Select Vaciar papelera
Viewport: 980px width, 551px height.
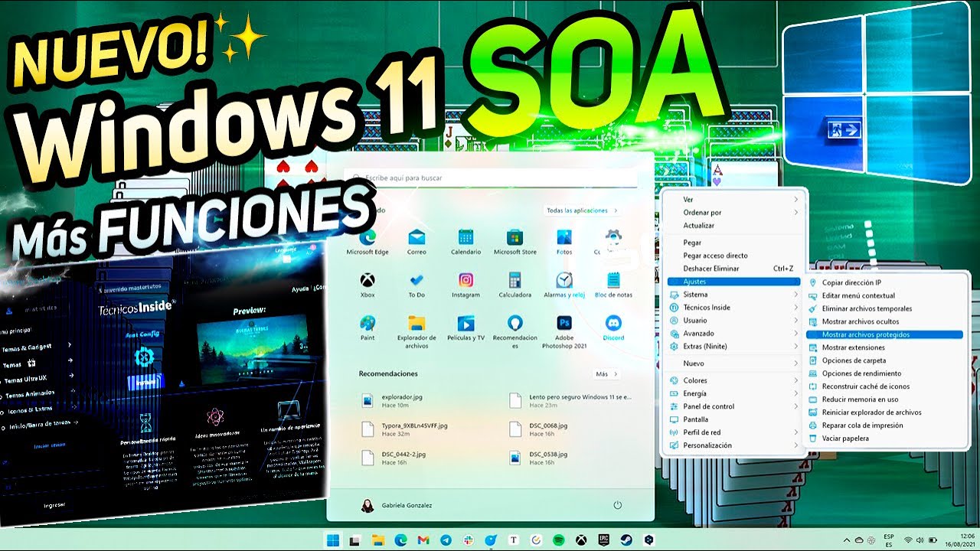point(884,439)
